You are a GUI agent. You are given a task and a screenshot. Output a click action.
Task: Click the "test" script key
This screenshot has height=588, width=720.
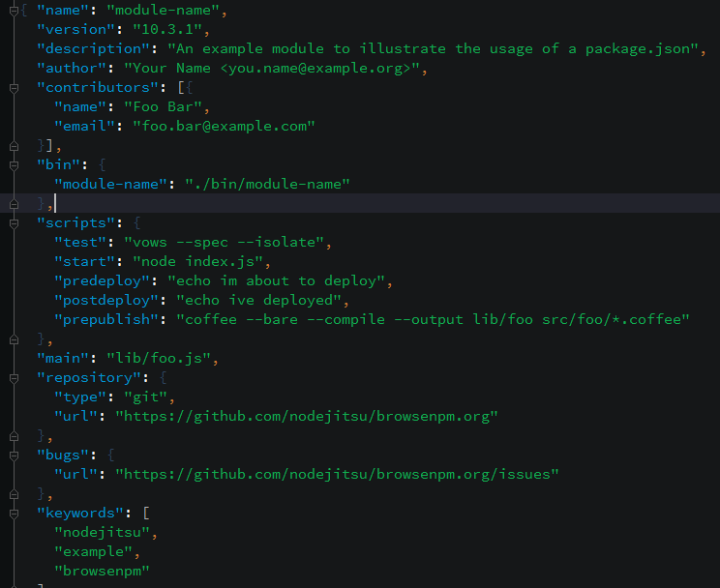pyautogui.click(x=80, y=243)
